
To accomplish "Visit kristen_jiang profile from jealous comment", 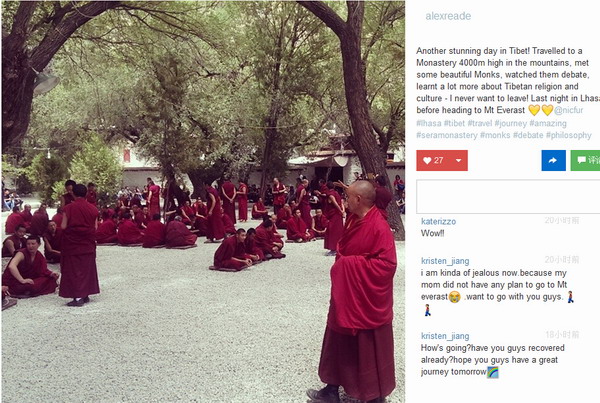I will (x=445, y=261).
